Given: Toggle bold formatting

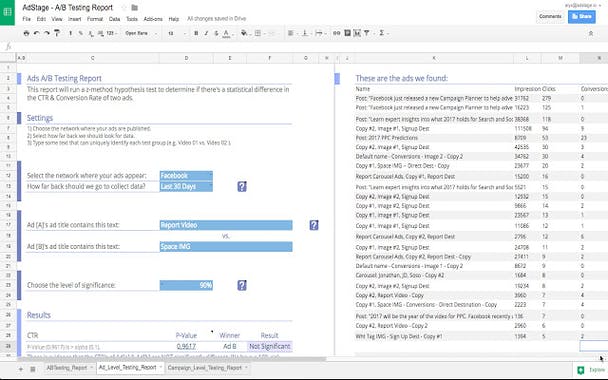Looking at the screenshot, I should click(x=196, y=33).
